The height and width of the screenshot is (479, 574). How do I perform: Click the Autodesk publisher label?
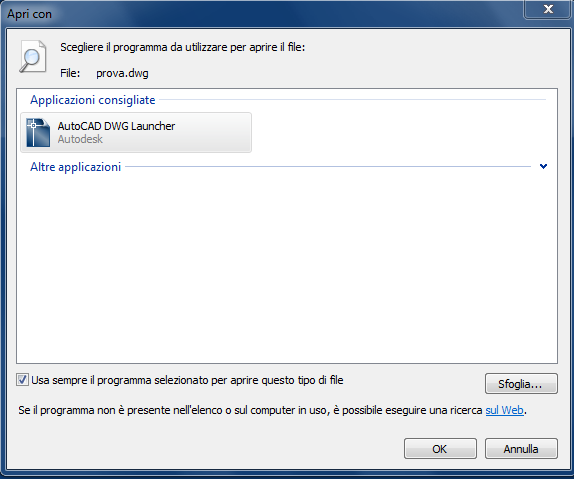click(80, 139)
